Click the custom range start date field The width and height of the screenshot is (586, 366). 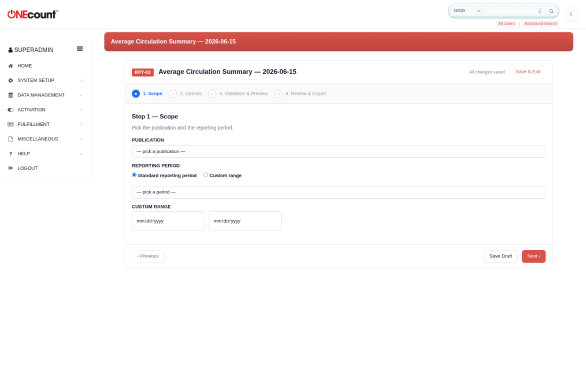[168, 221]
